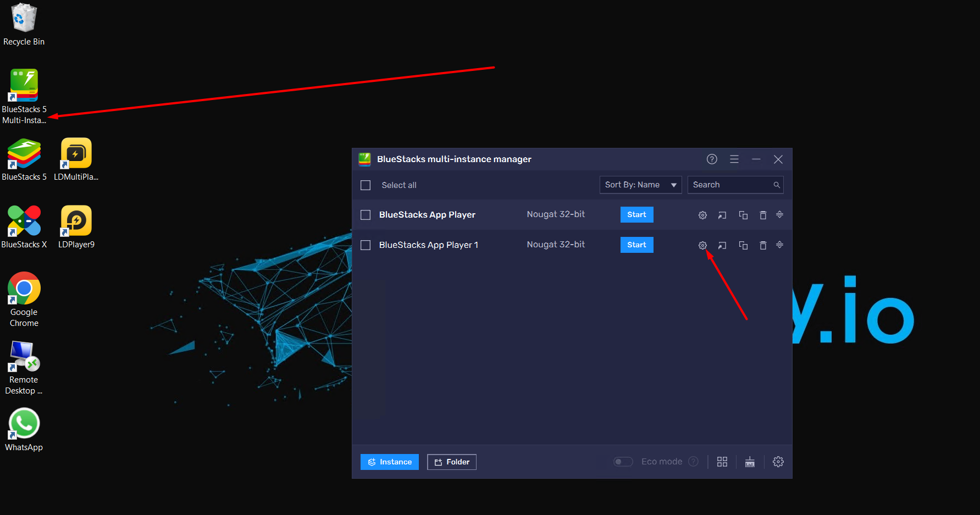Image resolution: width=980 pixels, height=515 pixels.
Task: Check the Select all checkbox
Action: click(366, 185)
